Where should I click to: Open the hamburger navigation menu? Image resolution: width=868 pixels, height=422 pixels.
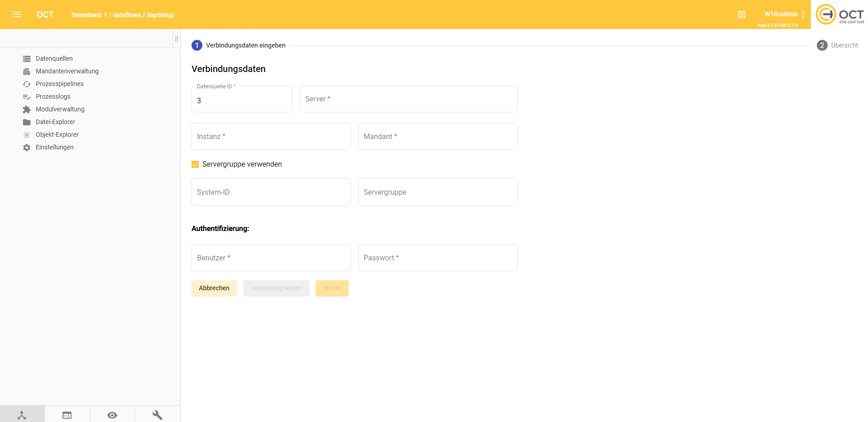pyautogui.click(x=17, y=14)
